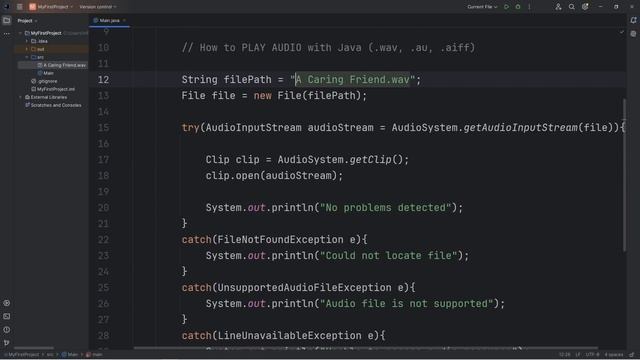Image resolution: width=640 pixels, height=360 pixels.
Task: Change UTF-8 file encoding in status bar
Action: pyautogui.click(x=592, y=355)
